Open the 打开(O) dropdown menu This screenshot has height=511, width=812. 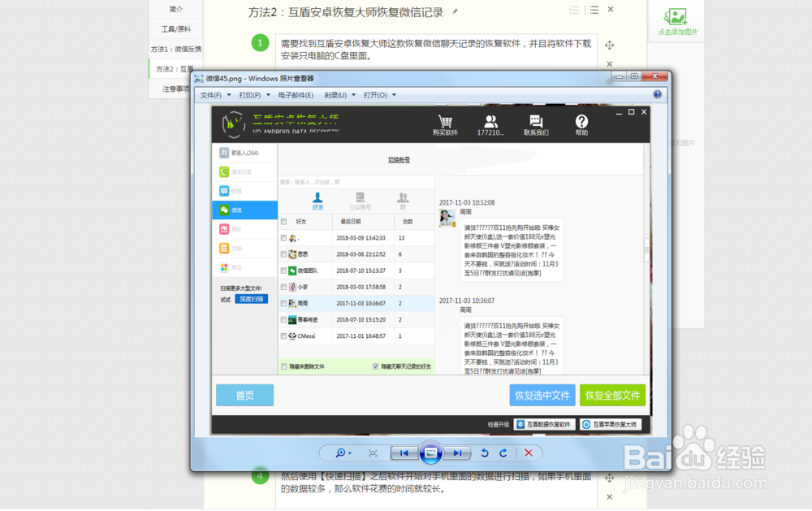(x=379, y=95)
